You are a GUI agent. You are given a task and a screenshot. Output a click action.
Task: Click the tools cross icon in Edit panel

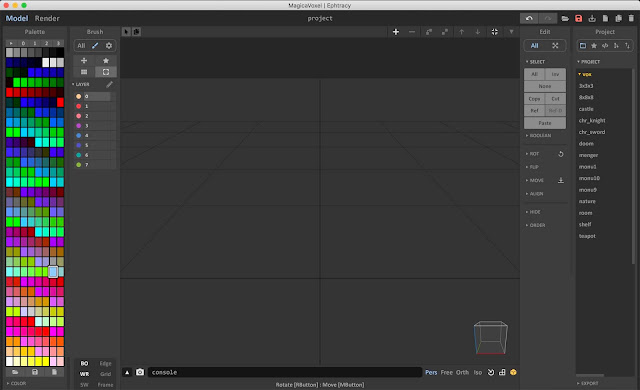[555, 46]
